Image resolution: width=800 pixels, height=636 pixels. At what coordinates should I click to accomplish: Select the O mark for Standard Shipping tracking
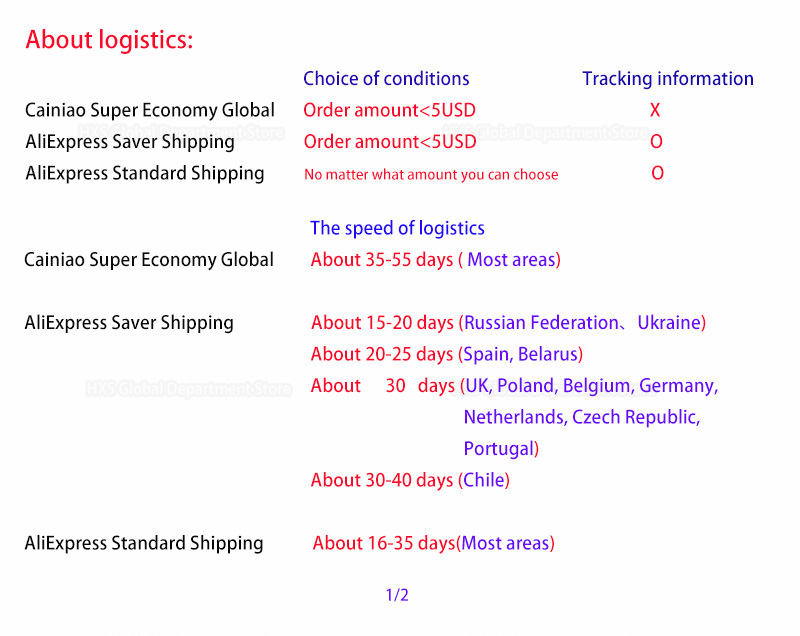[x=657, y=173]
